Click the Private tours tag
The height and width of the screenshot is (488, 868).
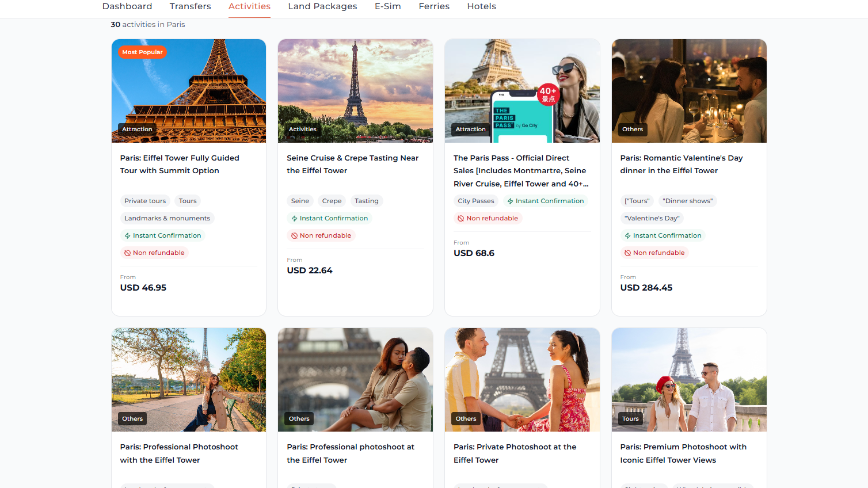145,201
